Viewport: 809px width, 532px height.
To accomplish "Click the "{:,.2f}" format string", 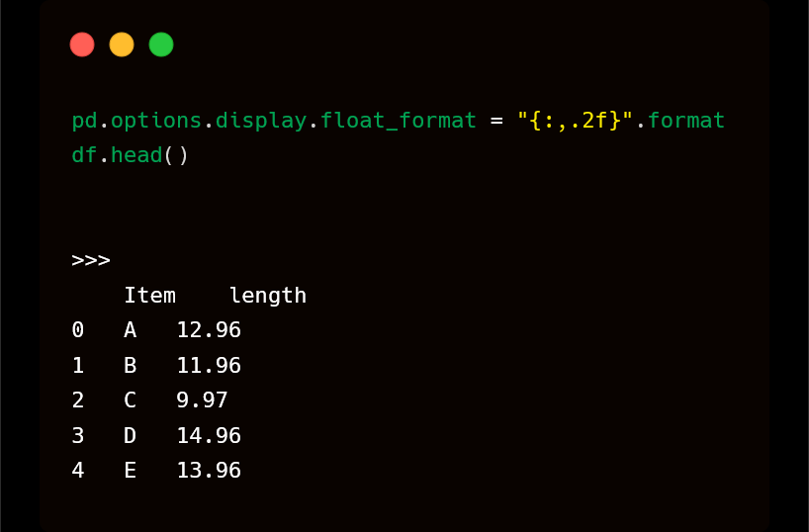I will click(x=575, y=121).
